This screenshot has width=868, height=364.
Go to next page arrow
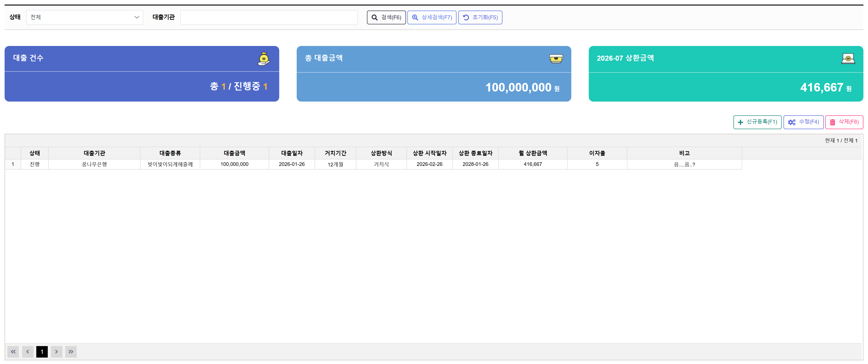coord(57,352)
